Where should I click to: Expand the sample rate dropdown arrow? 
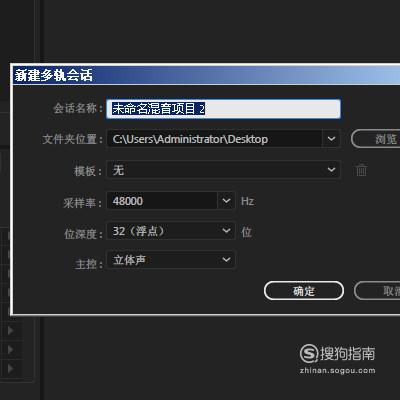pyautogui.click(x=226, y=201)
